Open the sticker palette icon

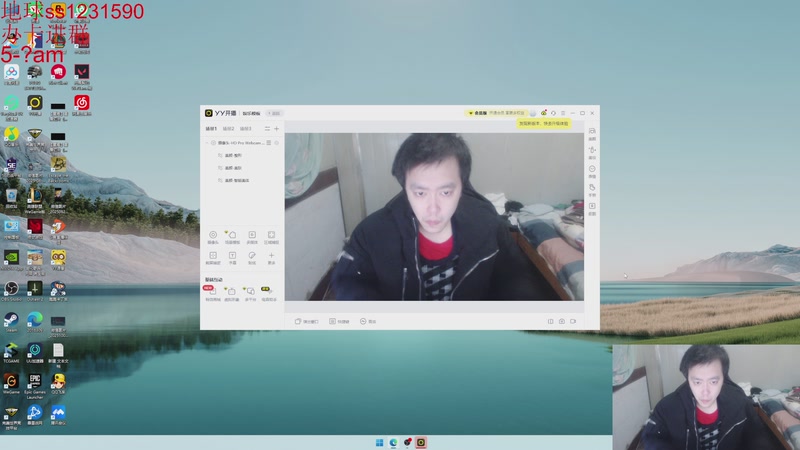tap(252, 258)
